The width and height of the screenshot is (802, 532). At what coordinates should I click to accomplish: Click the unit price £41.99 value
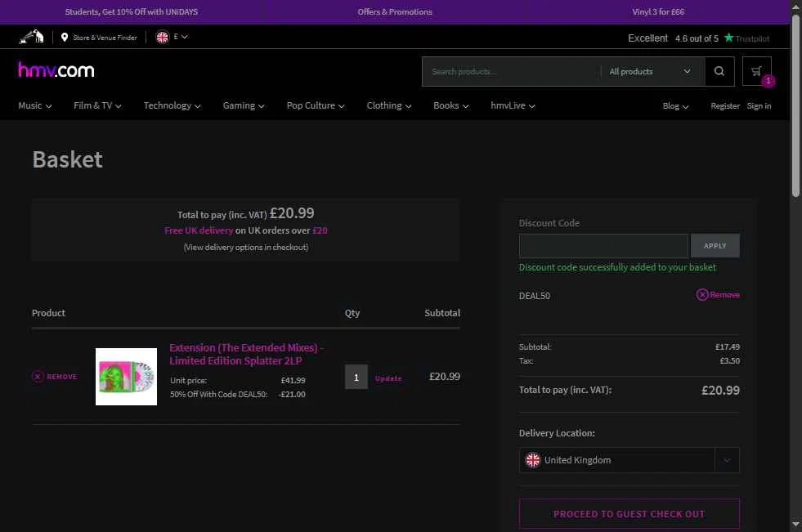(x=293, y=381)
